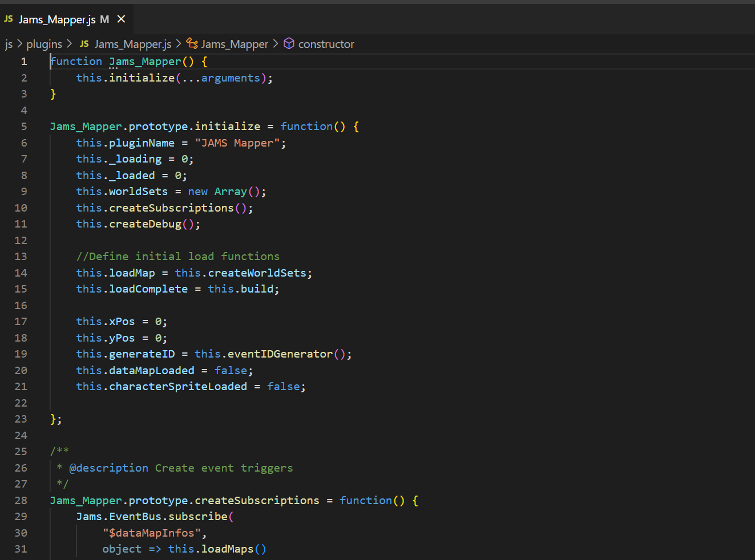The height and width of the screenshot is (560, 755).
Task: Open the js breadcrumb folder
Action: pos(9,44)
